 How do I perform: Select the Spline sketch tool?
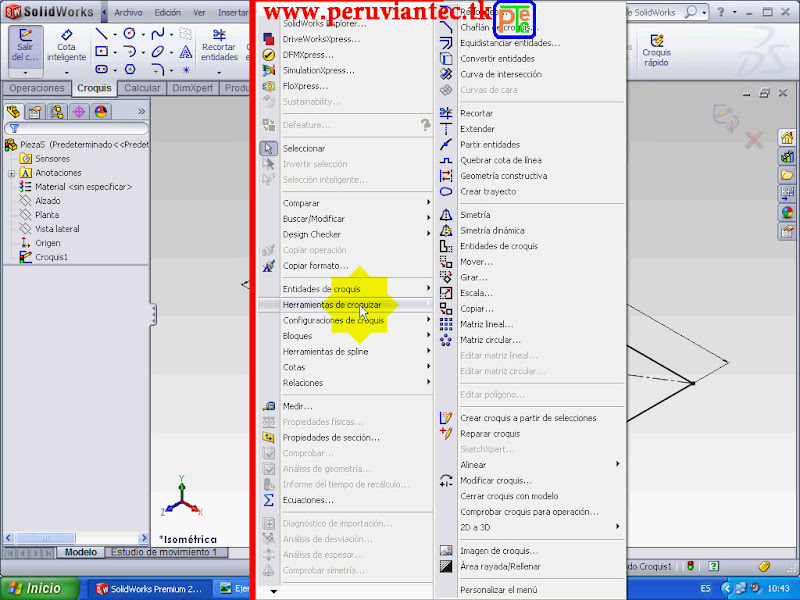pyautogui.click(x=158, y=34)
